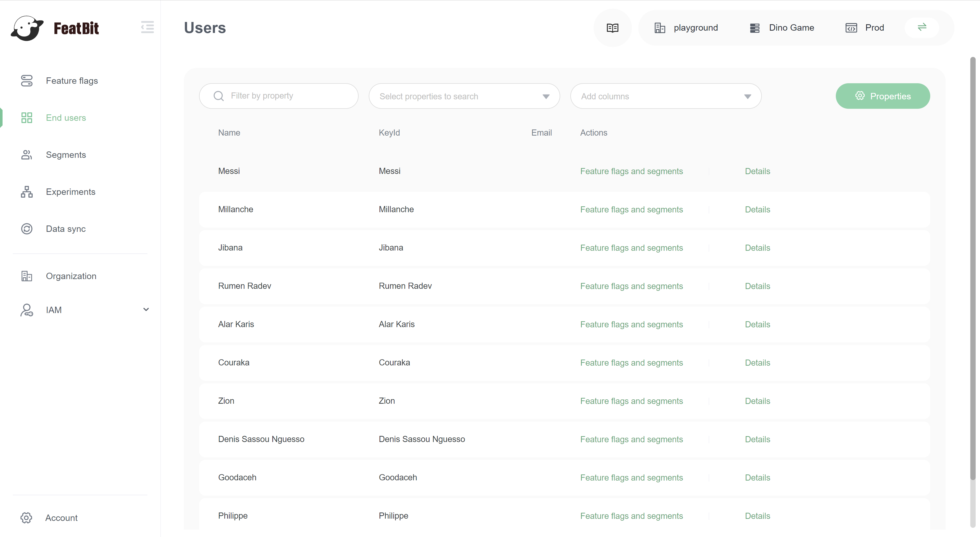Expand the IAM submenu chevron
980x537 pixels.
tap(146, 309)
